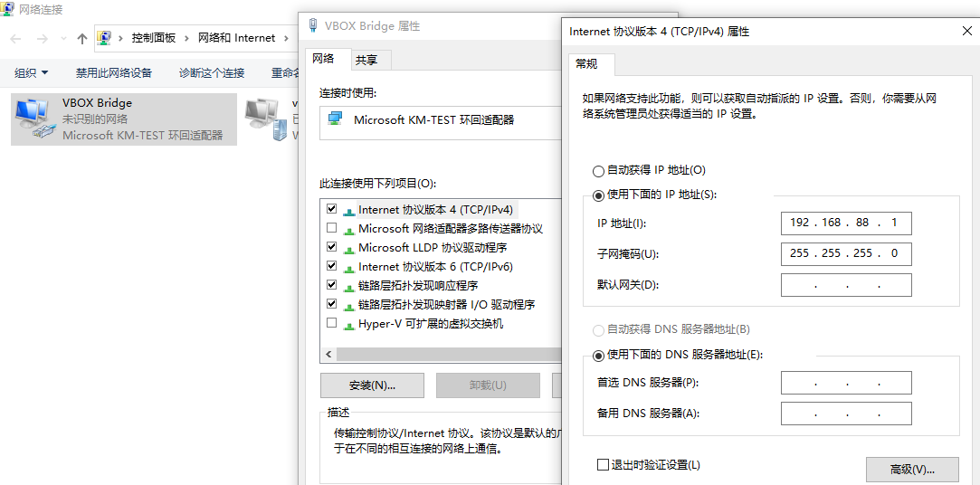The image size is (980, 485).
Task: Switch to the 共享 tab
Action: [371, 60]
